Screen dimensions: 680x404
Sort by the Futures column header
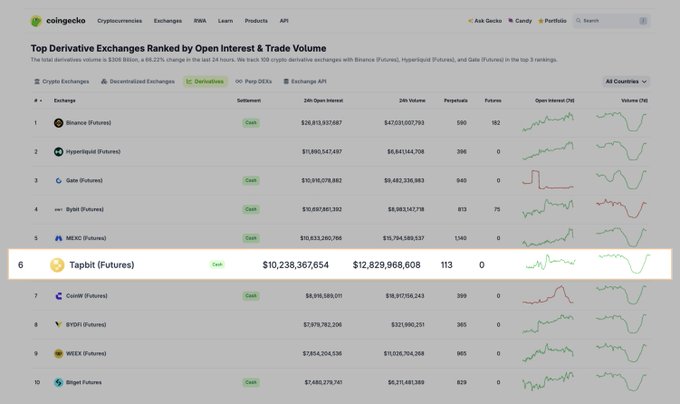pos(493,101)
